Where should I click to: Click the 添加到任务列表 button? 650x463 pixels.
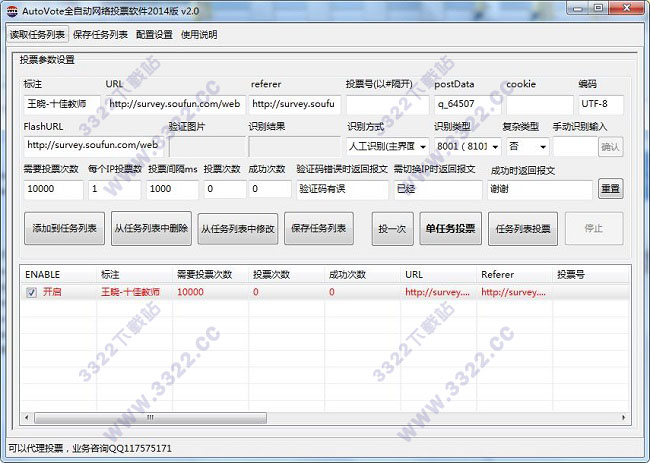click(64, 228)
